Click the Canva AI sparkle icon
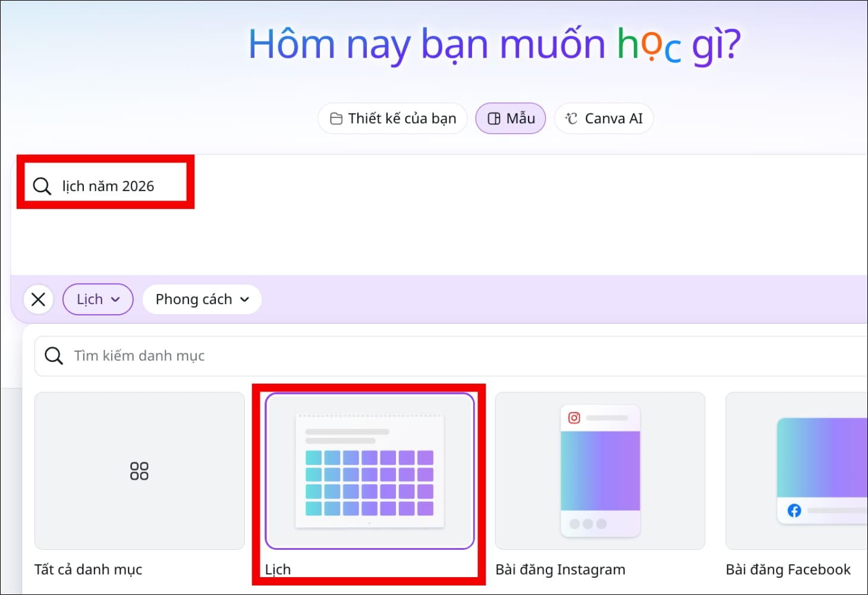Viewport: 868px width, 595px height. tap(570, 118)
